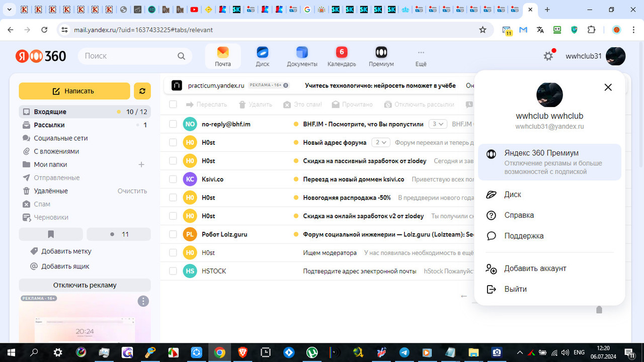Select Справка in account menu
Screen dimensions: 644x362
pyautogui.click(x=549, y=215)
